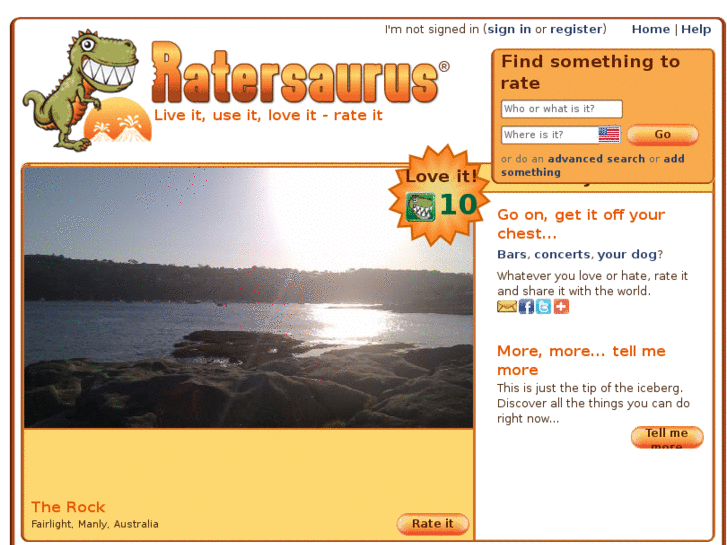
Task: Click the sign in link
Action: tap(509, 29)
